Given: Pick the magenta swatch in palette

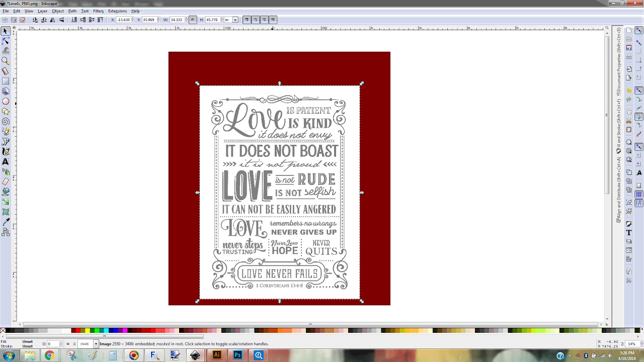Looking at the screenshot, I should 125,330.
